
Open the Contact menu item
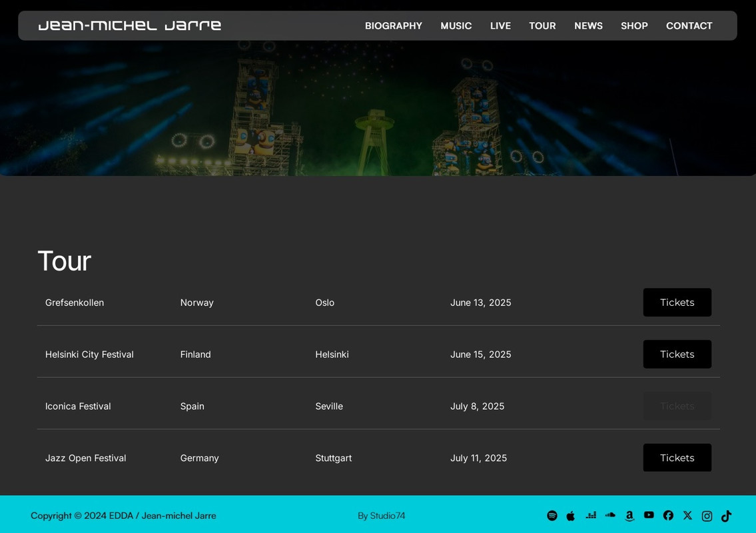[x=689, y=25]
